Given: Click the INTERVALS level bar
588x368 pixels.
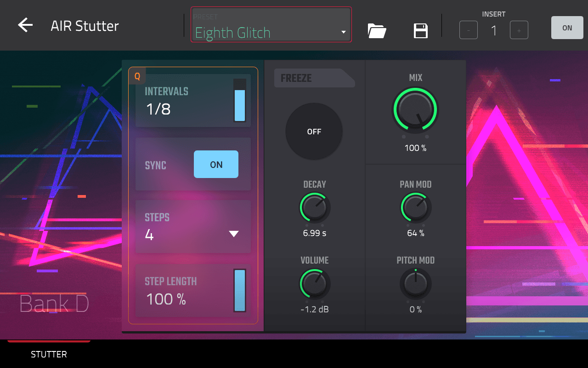Looking at the screenshot, I should 240,101.
